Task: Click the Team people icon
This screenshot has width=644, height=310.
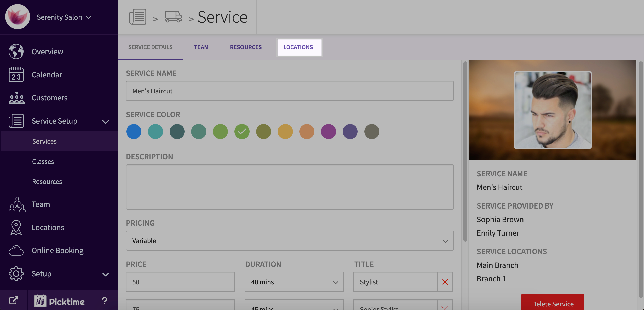Action: (17, 204)
